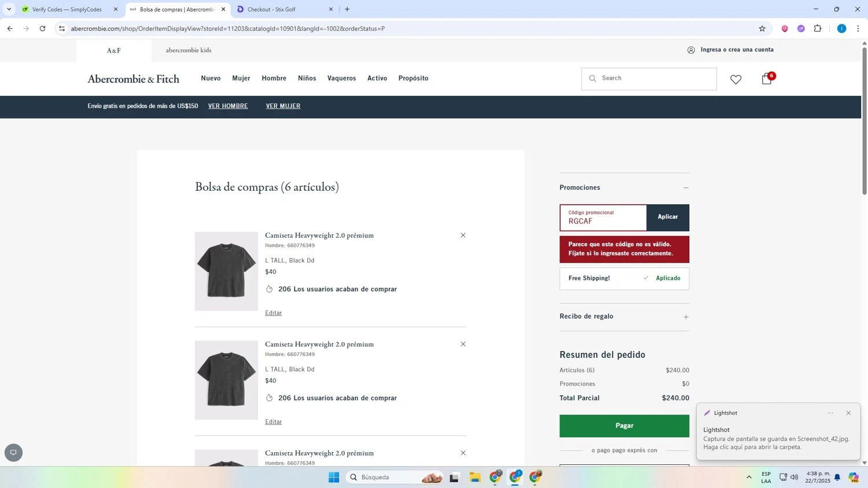The image size is (868, 488).
Task: Dismiss the Lightshot notification
Action: pyautogui.click(x=848, y=413)
